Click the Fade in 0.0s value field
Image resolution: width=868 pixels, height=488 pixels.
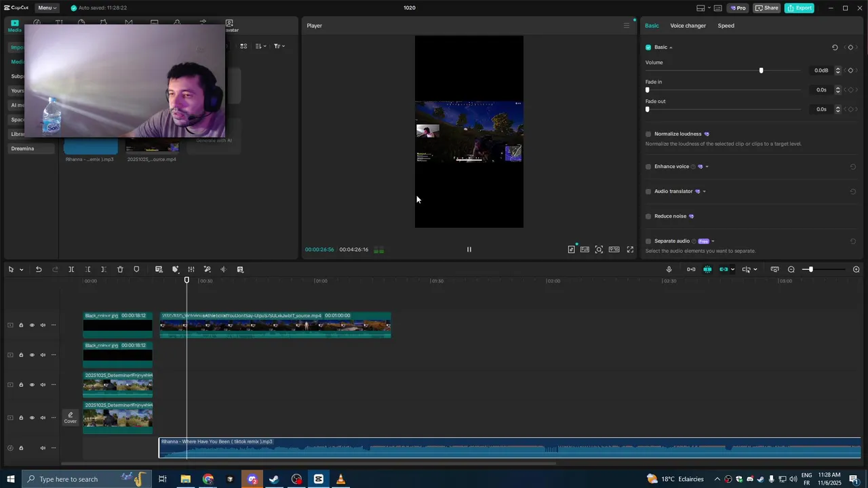tap(821, 89)
